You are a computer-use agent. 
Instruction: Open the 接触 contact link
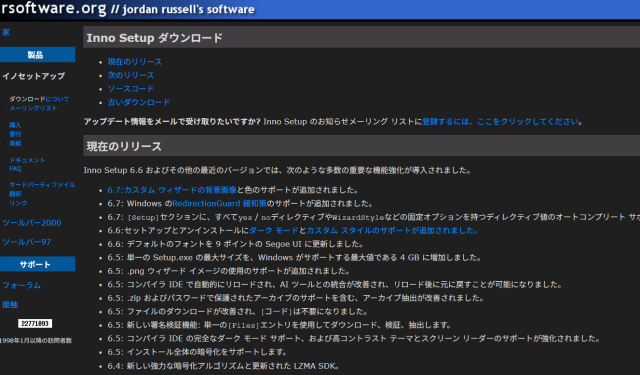coord(10,304)
